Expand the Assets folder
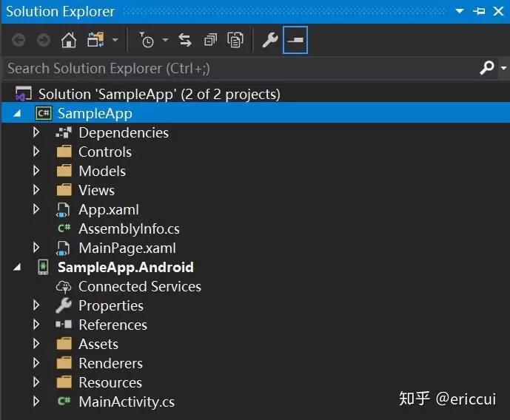This screenshot has height=420, width=510. pos(36,343)
